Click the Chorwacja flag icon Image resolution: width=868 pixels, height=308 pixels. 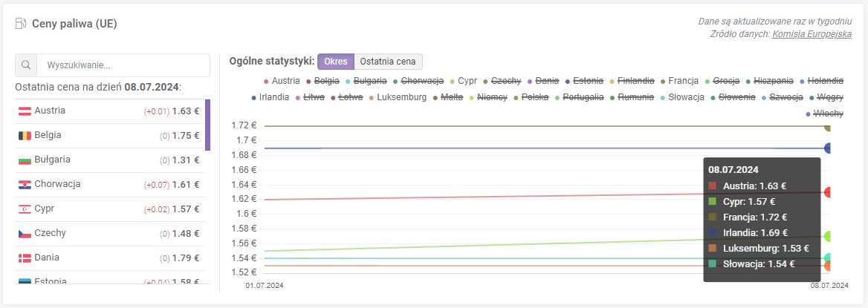coord(25,184)
